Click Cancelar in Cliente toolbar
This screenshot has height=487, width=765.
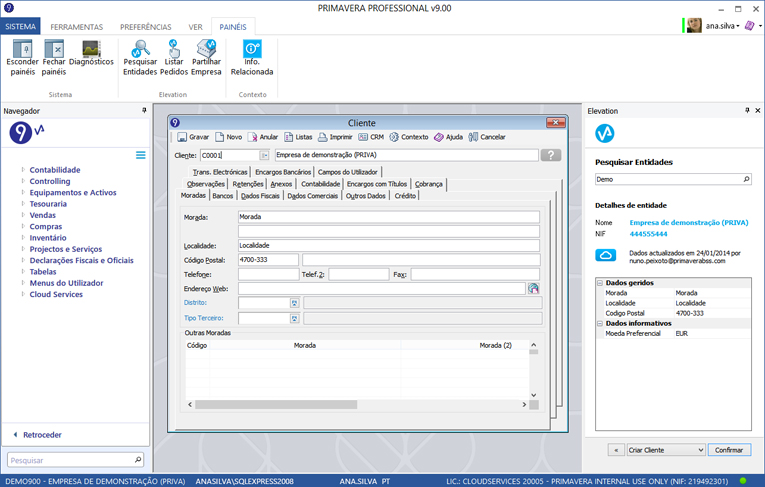click(487, 137)
